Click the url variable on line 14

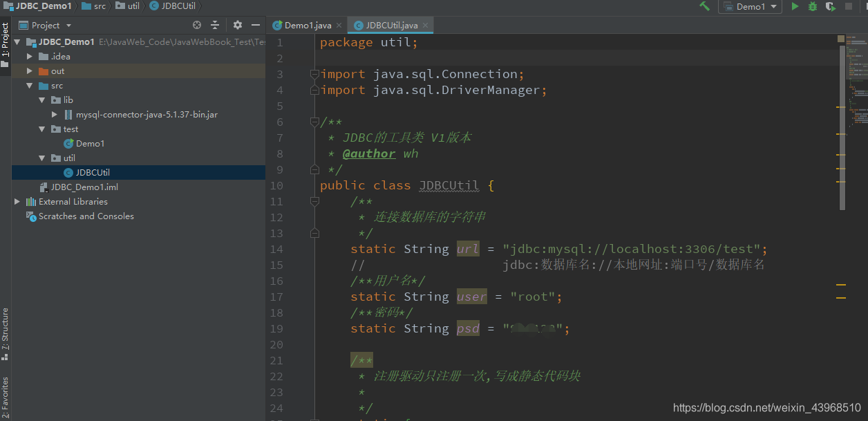(x=468, y=249)
